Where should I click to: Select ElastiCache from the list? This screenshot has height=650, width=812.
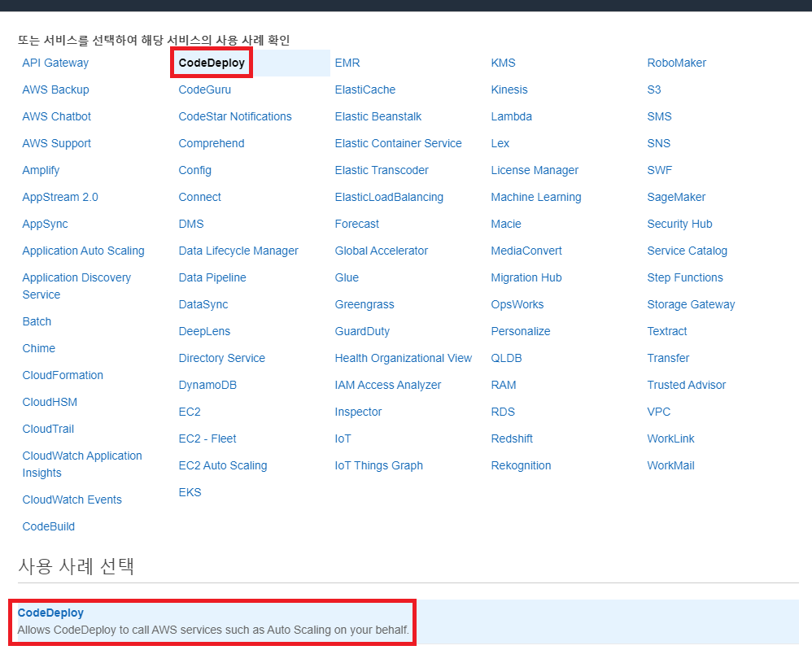pos(365,89)
